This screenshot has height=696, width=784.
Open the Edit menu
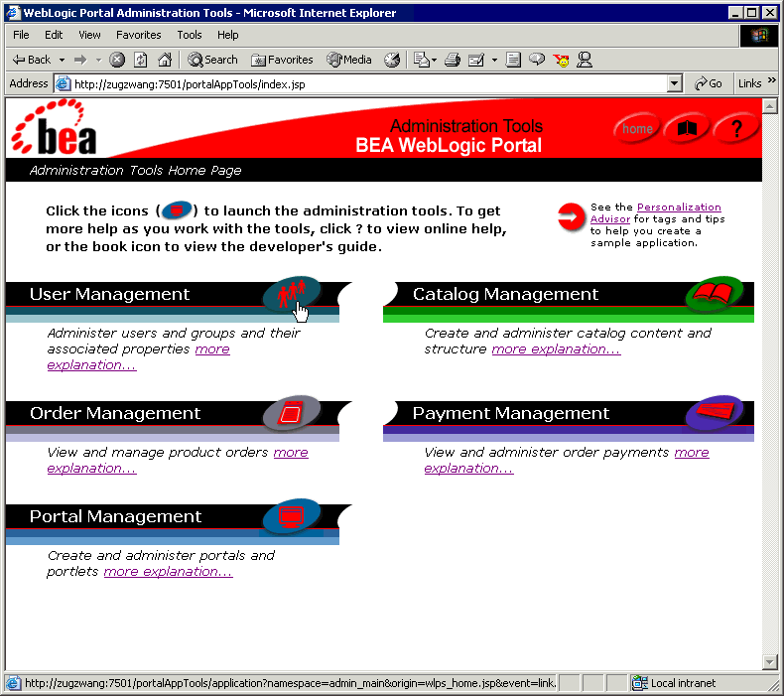pos(54,35)
